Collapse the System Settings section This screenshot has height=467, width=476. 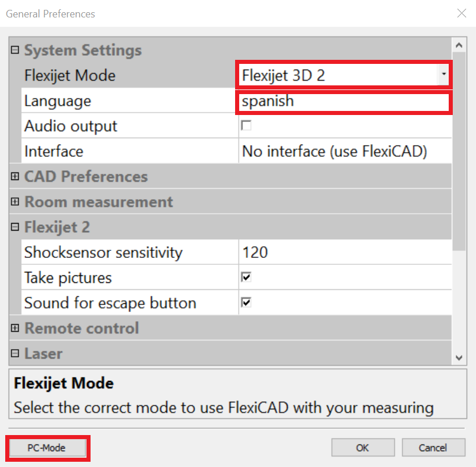(x=15, y=51)
